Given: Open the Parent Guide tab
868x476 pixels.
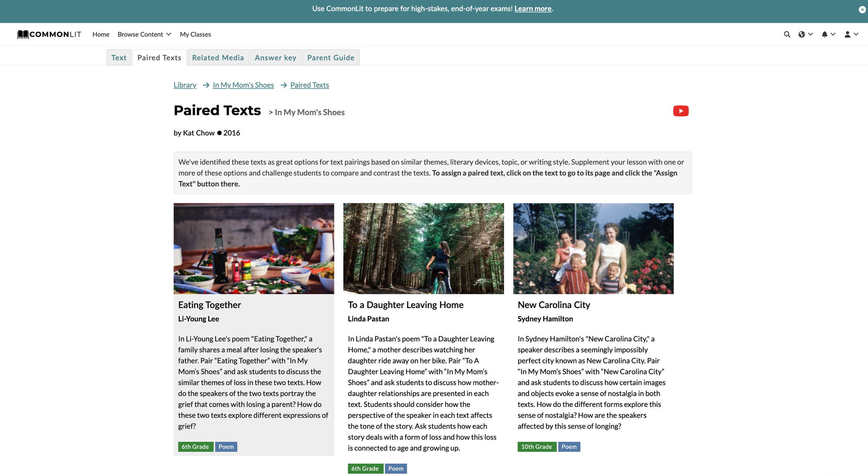Looking at the screenshot, I should coord(331,57).
